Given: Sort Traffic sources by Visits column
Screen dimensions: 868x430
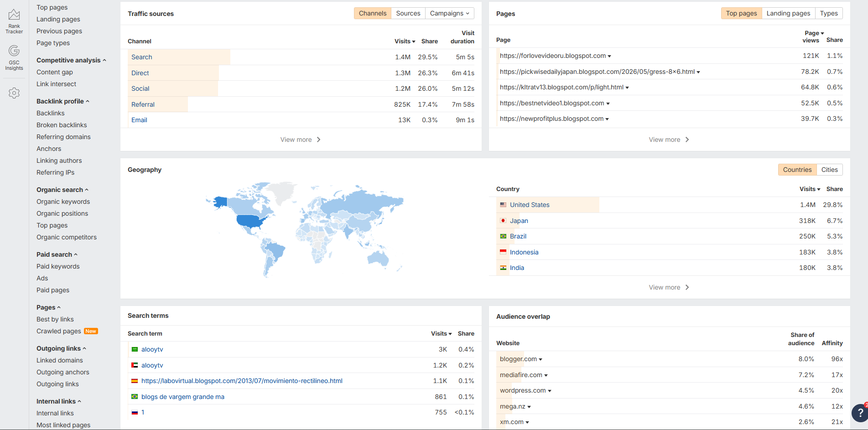Looking at the screenshot, I should 405,41.
